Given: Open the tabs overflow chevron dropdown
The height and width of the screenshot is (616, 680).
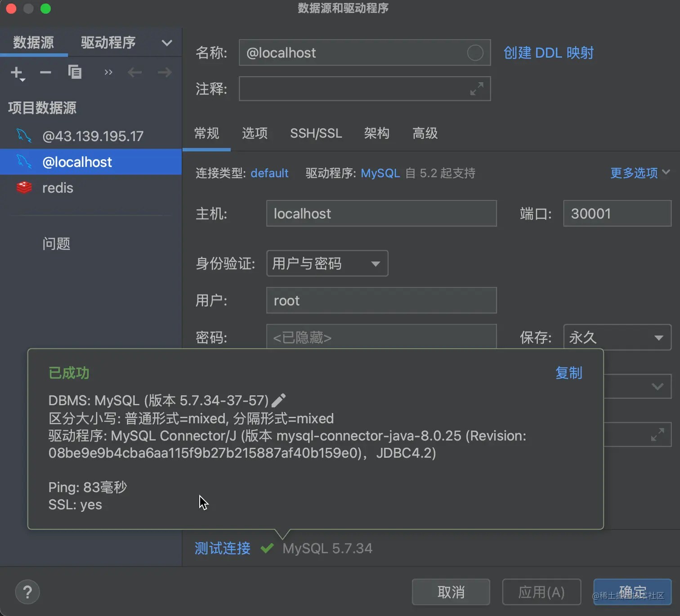Looking at the screenshot, I should coord(167,43).
